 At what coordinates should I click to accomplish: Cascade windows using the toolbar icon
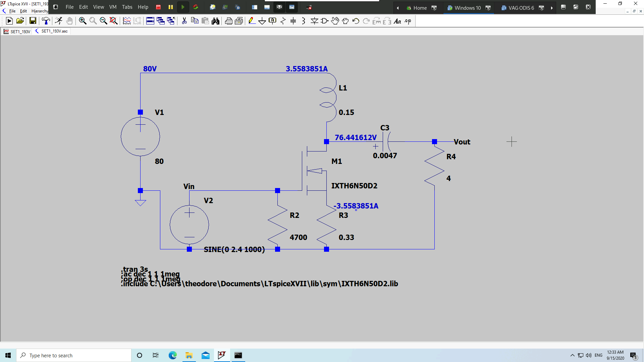pos(161,21)
